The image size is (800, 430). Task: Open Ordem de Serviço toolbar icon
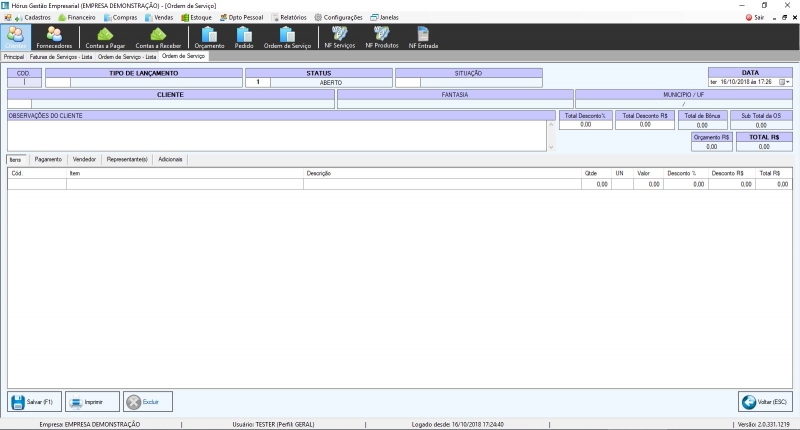287,37
